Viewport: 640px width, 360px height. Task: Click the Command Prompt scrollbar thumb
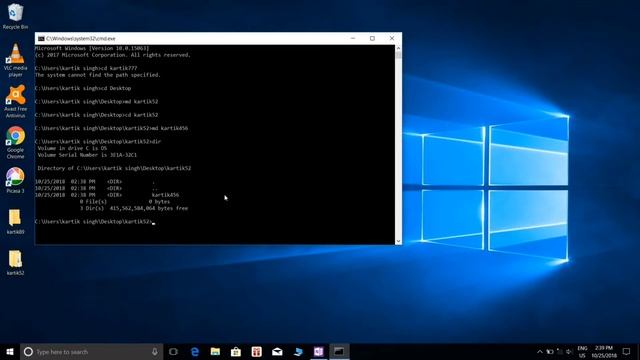click(x=398, y=55)
